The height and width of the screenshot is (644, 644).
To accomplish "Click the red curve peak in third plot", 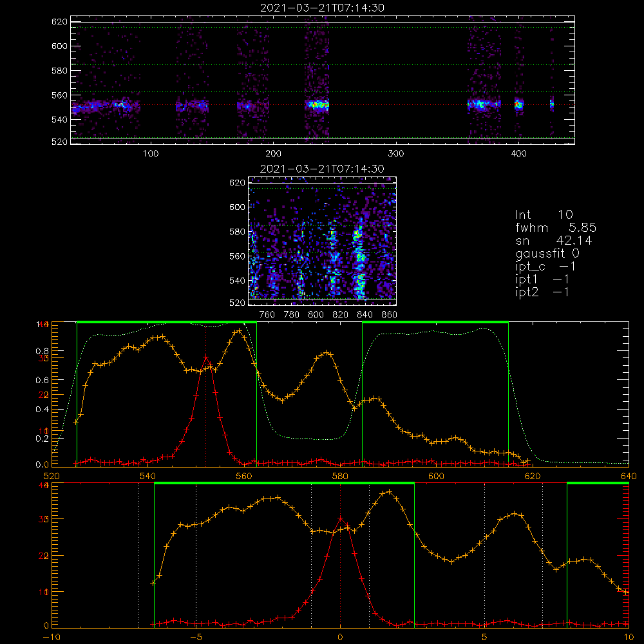I will (x=206, y=357).
